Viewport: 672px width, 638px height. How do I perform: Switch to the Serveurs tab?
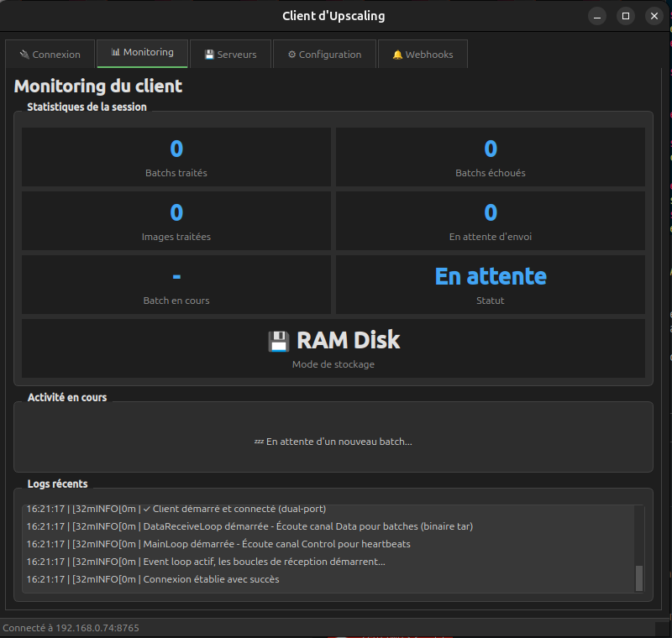click(231, 53)
